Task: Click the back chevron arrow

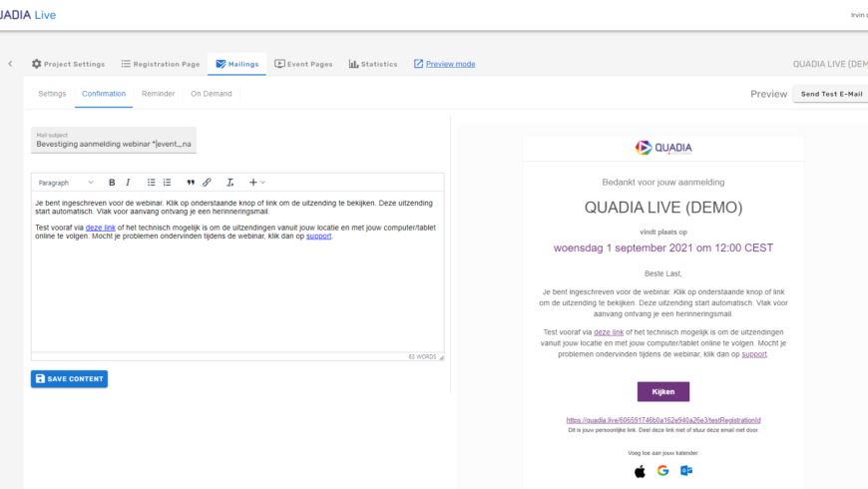Action: 10,64
